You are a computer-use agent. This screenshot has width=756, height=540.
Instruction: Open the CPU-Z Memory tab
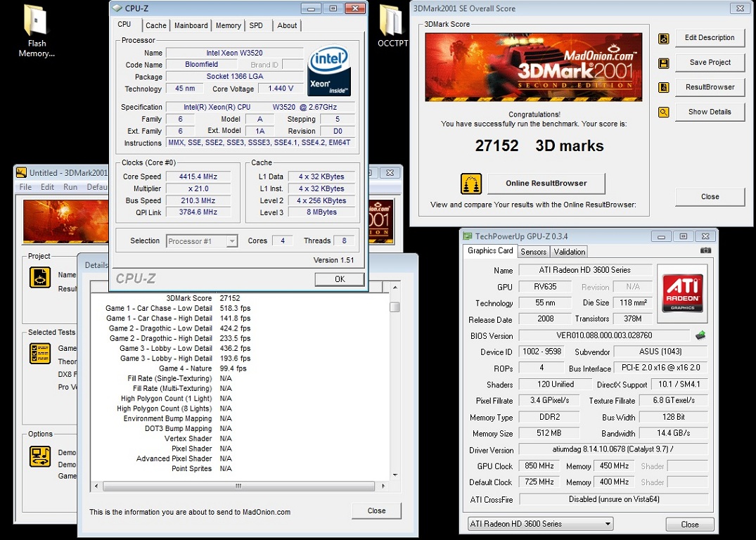[228, 25]
